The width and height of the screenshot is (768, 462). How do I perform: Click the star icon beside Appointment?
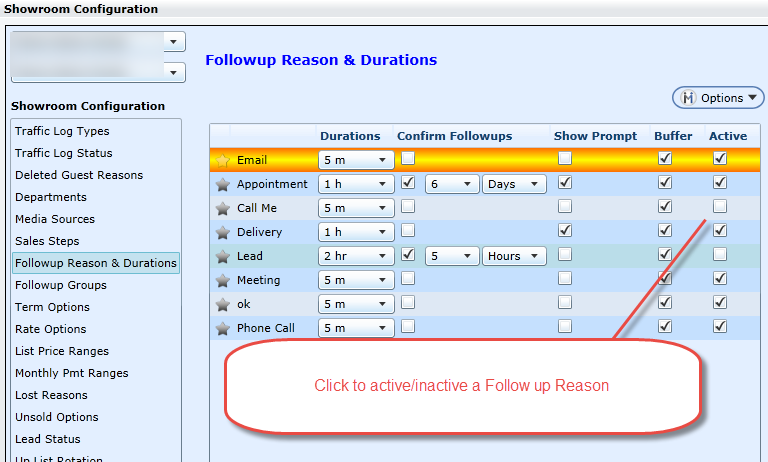[223, 184]
